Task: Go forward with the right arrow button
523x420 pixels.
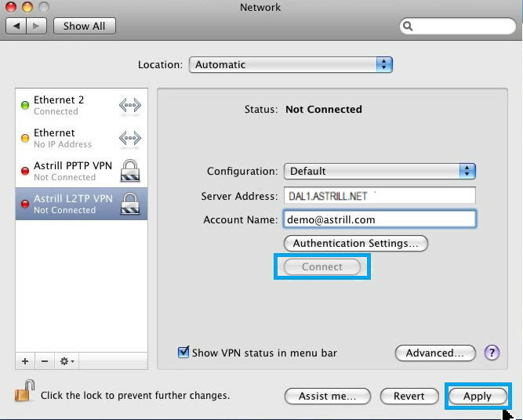Action: point(36,26)
